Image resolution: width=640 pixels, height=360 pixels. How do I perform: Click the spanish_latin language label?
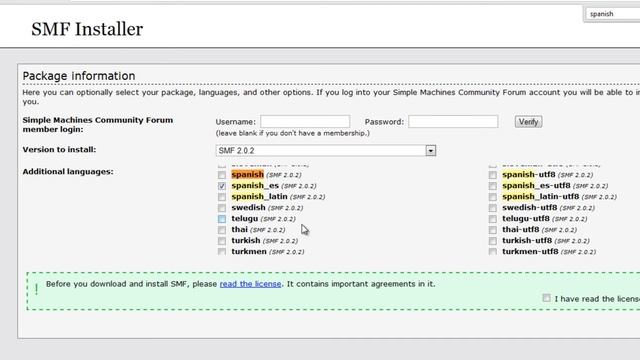point(260,197)
